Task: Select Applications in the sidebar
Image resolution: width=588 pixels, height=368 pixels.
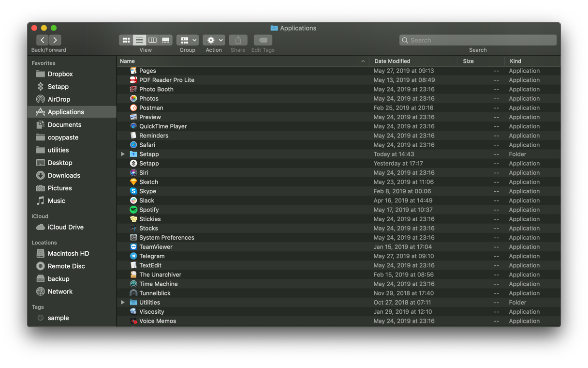Action: point(72,112)
